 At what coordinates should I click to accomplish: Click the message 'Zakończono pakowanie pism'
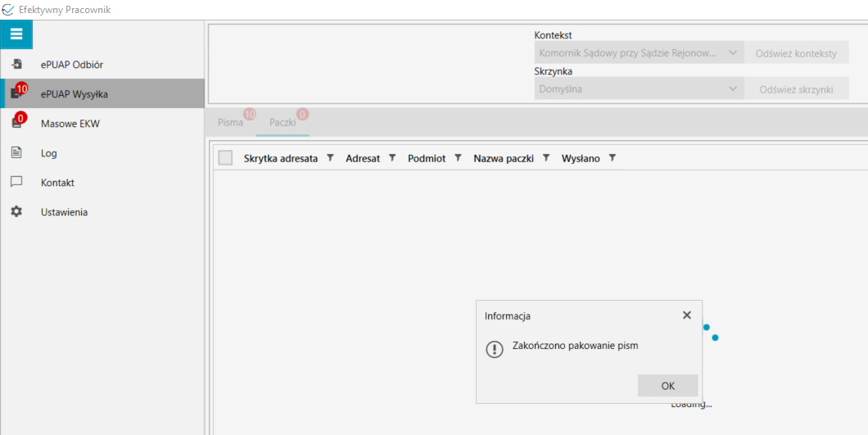[576, 346]
